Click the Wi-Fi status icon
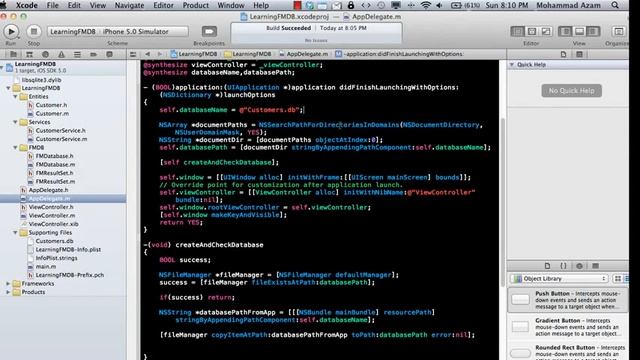 (x=425, y=5)
